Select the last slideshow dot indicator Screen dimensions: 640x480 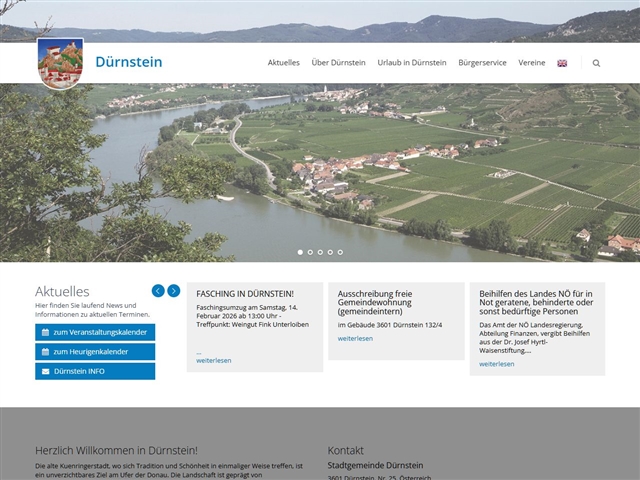coord(340,252)
